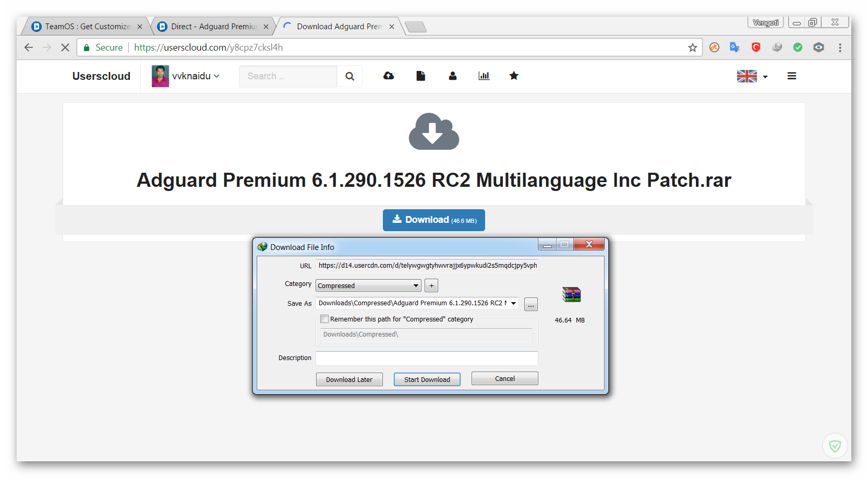This screenshot has height=478, width=868.
Task: Expand the Save As path dropdown
Action: [x=513, y=303]
